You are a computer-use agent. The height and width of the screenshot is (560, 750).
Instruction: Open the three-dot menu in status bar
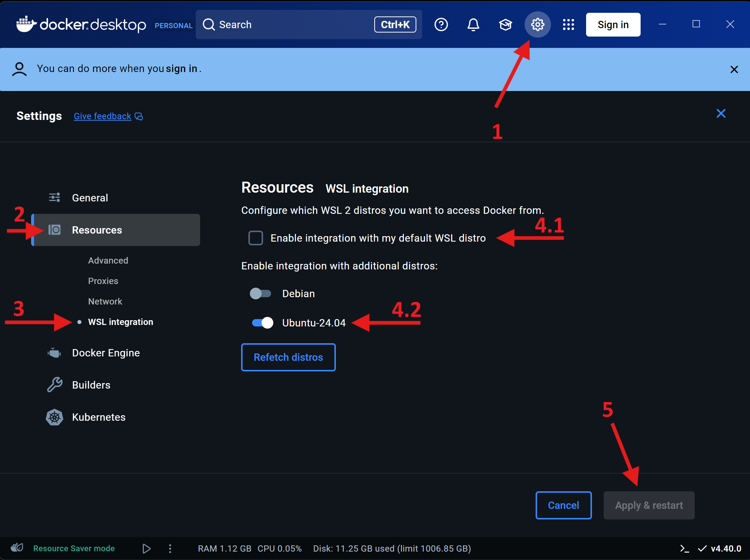tap(170, 549)
